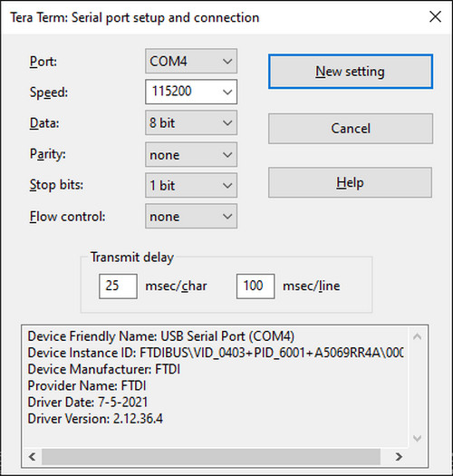Screen dimensions: 453x476
Task: Click the Cancel button
Action: (351, 129)
